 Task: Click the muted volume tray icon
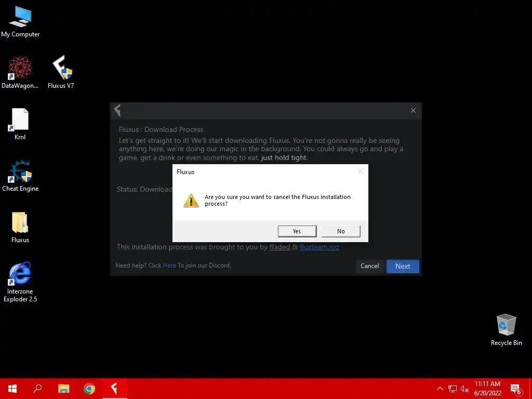464,389
